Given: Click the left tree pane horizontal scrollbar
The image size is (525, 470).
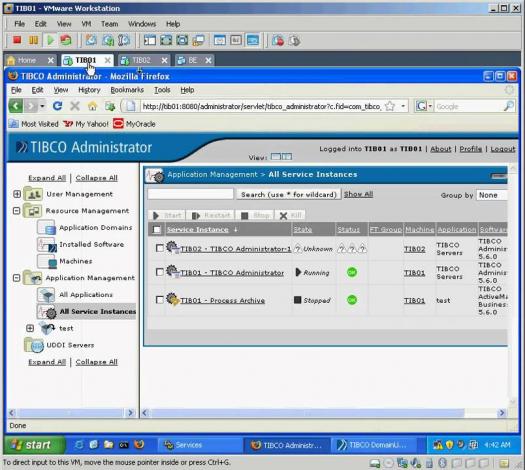Looking at the screenshot, I should pos(71,413).
